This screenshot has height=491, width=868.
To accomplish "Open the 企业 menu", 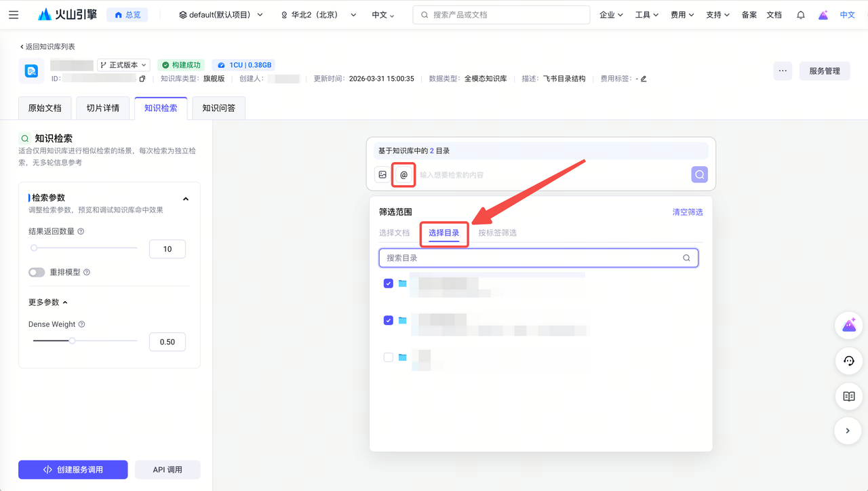I will click(x=611, y=14).
